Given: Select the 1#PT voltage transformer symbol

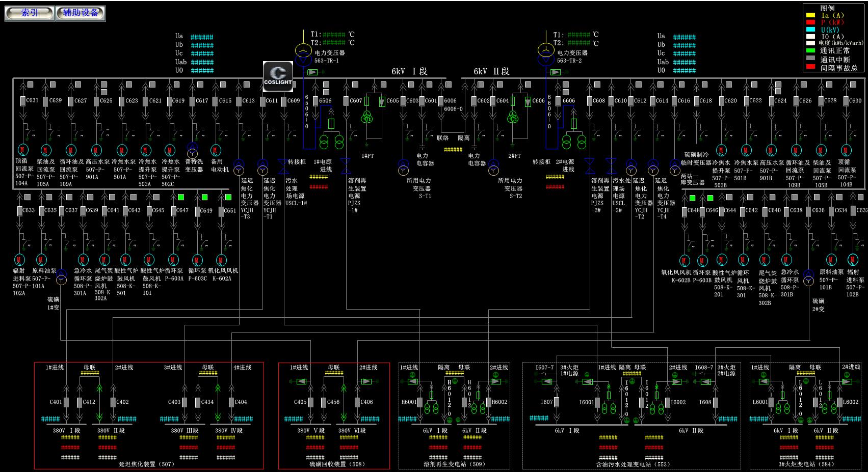Looking at the screenshot, I should (x=367, y=118).
